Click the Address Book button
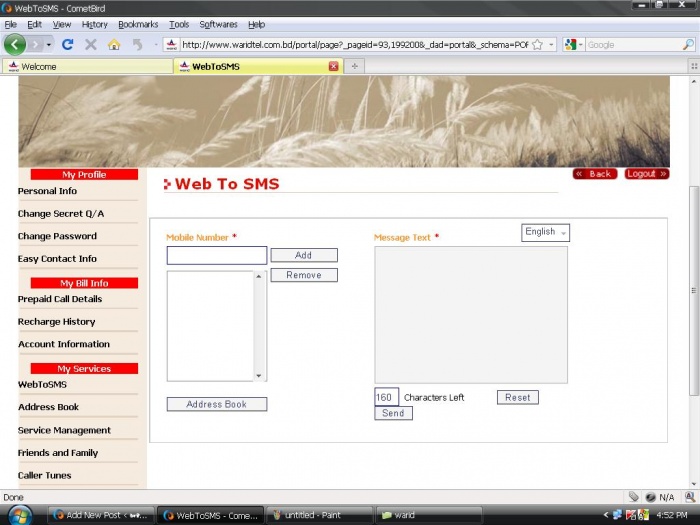The height and width of the screenshot is (525, 700). pyautogui.click(x=217, y=404)
